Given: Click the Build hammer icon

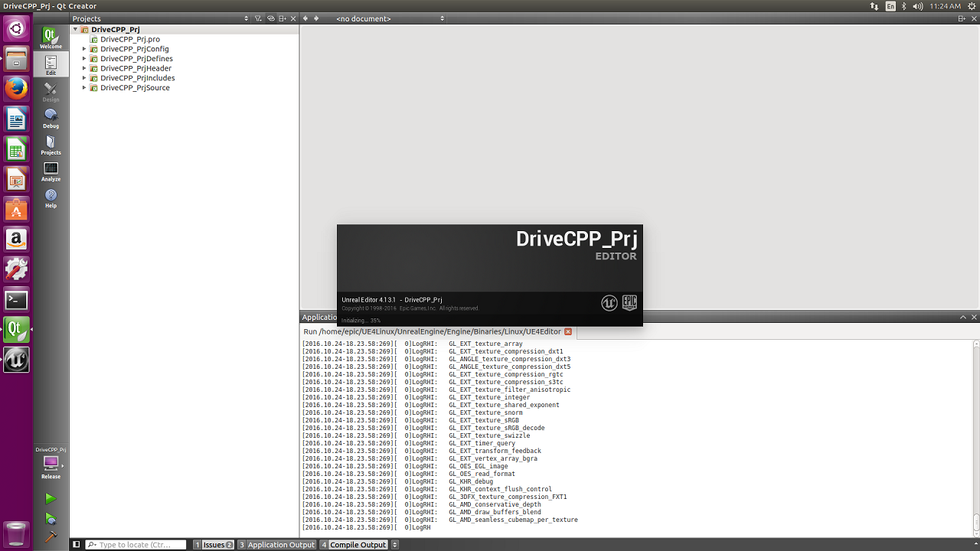Looking at the screenshot, I should tap(51, 537).
